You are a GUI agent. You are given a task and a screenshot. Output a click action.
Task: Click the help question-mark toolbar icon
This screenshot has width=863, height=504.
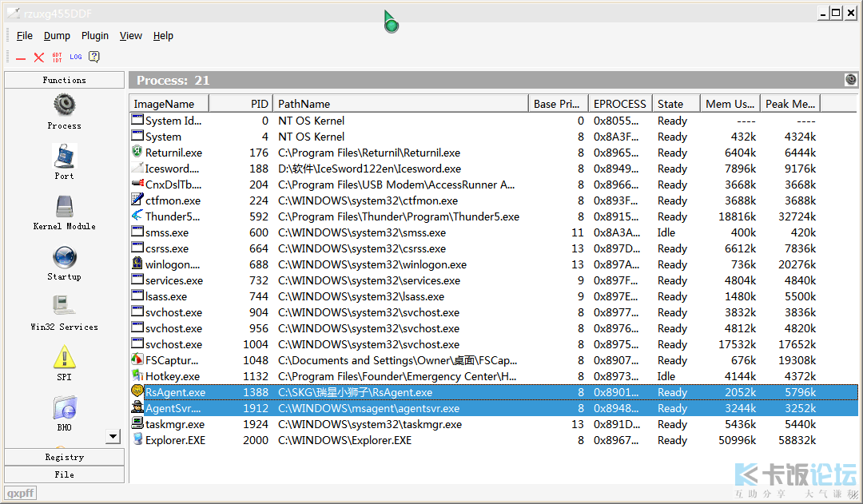(94, 57)
